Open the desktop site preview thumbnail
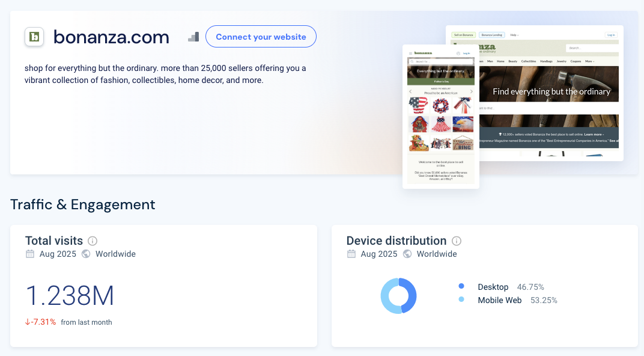Image resolution: width=644 pixels, height=356 pixels. (551, 93)
